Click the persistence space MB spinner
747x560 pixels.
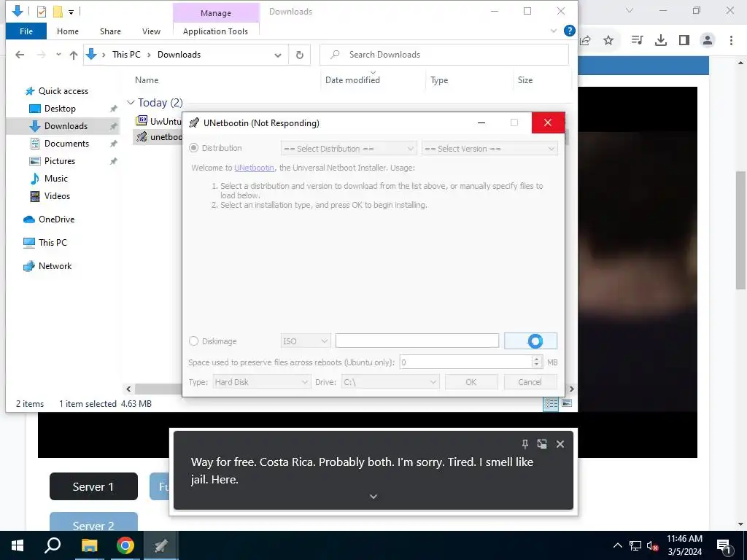pos(536,362)
